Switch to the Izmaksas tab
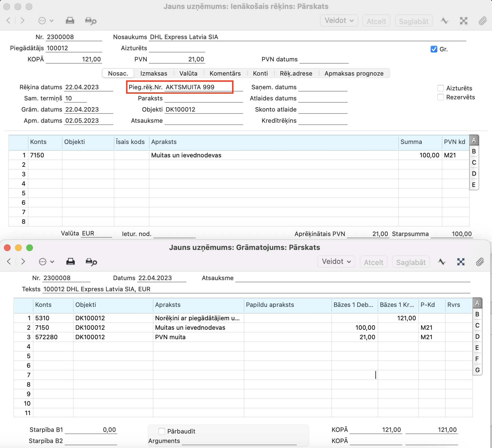The width and height of the screenshot is (492, 448). tap(154, 73)
